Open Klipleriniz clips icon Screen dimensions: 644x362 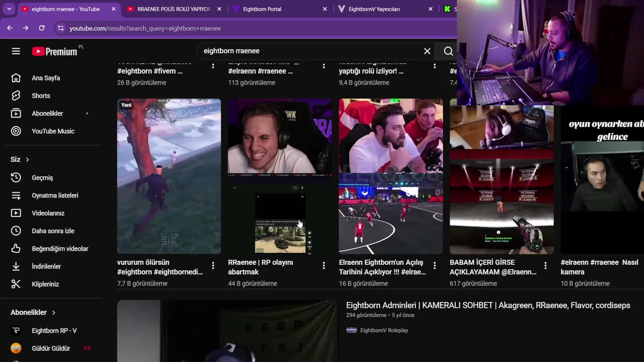[x=16, y=284]
